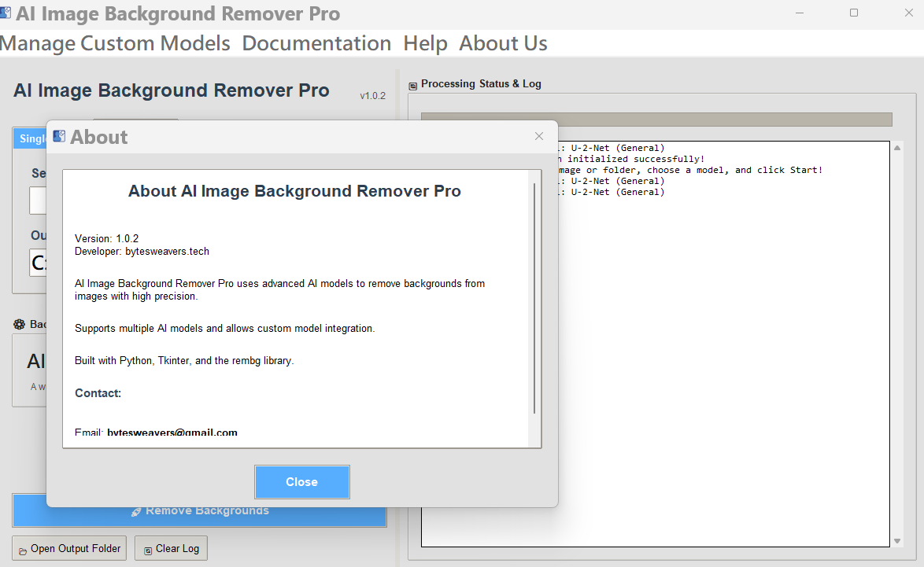Click the About dialog vertical scrollbar
This screenshot has height=567, width=924.
coord(534,299)
